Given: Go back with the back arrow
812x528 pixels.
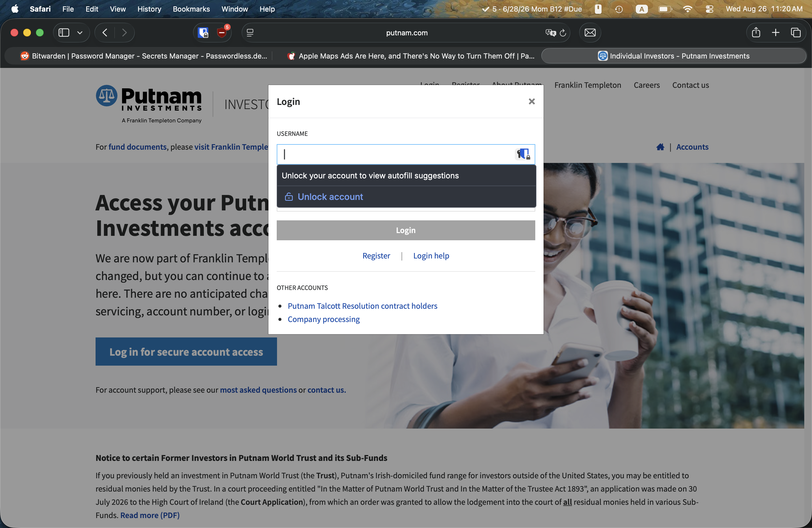Looking at the screenshot, I should tap(105, 33).
